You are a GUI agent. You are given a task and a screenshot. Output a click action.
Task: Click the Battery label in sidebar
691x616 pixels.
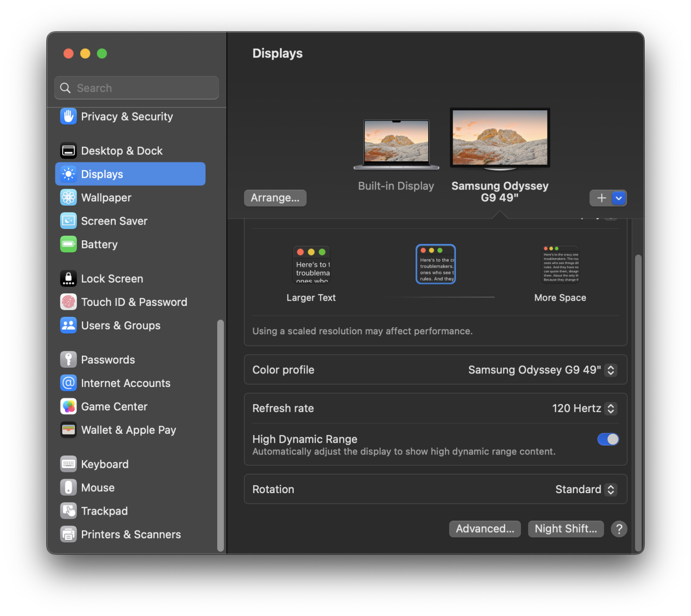coord(99,244)
